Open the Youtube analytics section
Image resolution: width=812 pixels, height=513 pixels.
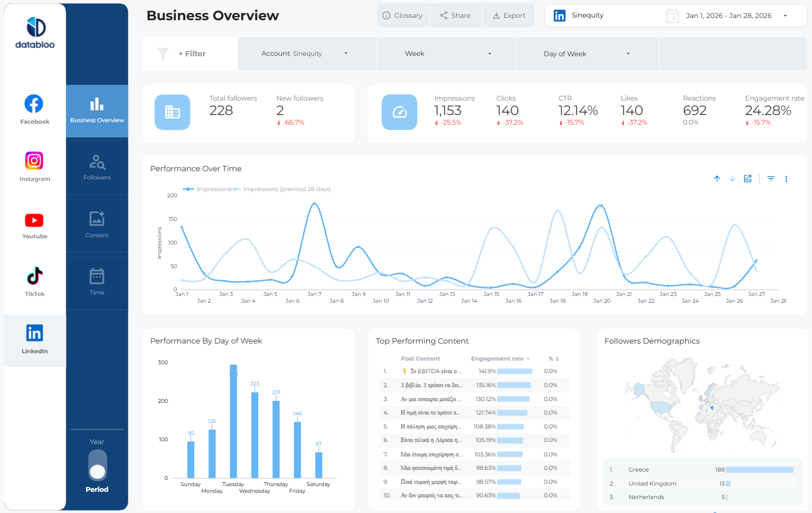(34, 221)
